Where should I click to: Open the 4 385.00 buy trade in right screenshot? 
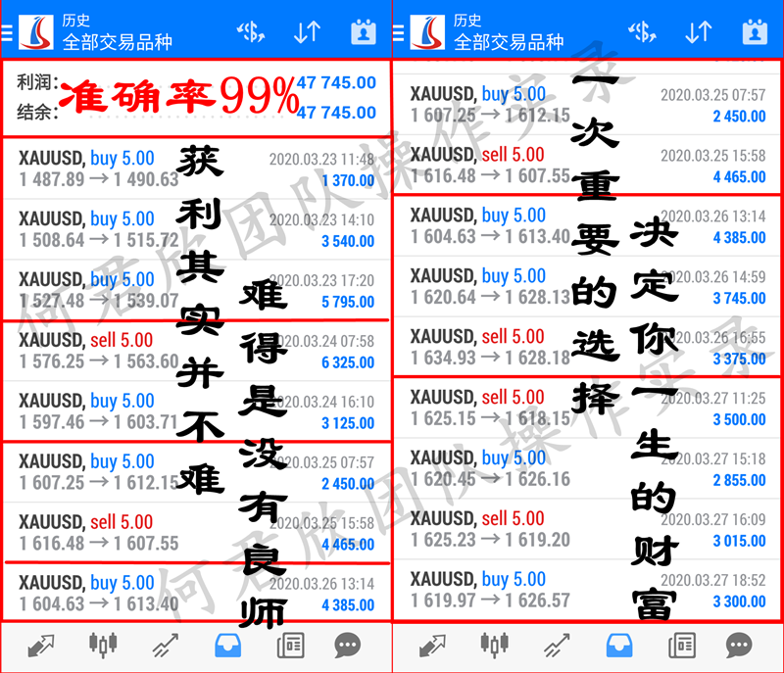point(587,226)
